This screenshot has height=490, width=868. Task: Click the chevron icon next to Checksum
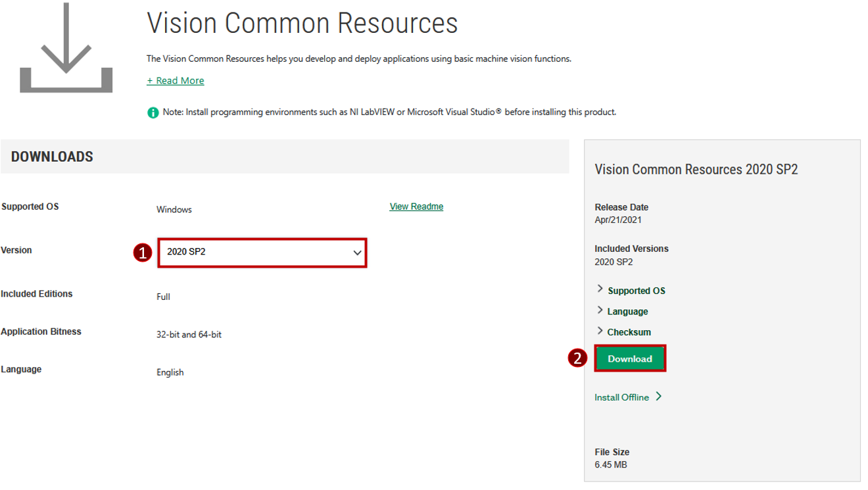(x=600, y=331)
